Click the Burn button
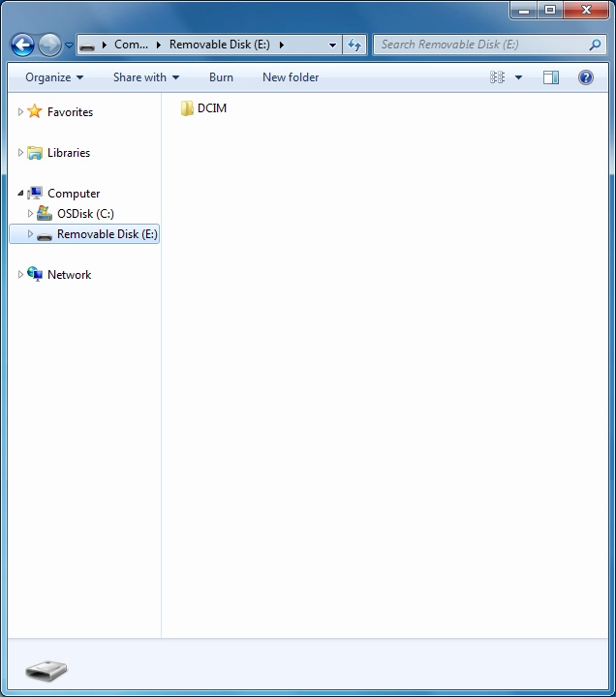Viewport: 616px width, 697px height. [x=221, y=77]
